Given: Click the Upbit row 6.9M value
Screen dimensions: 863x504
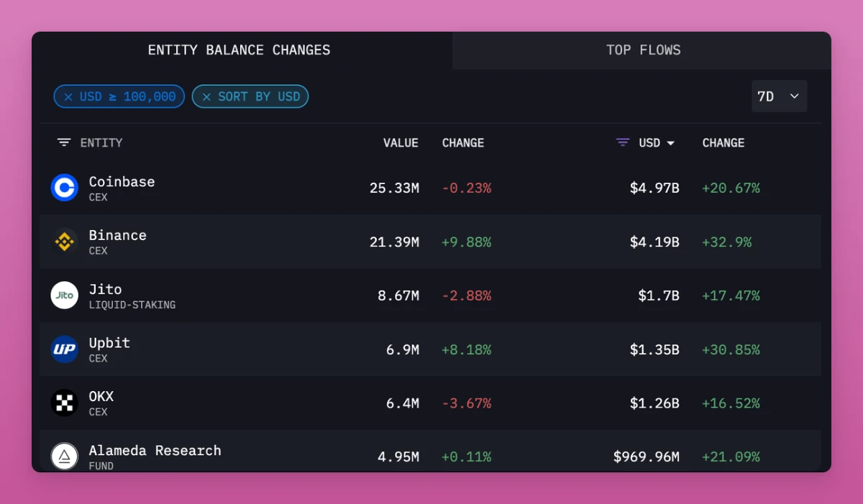Looking at the screenshot, I should pyautogui.click(x=402, y=349).
